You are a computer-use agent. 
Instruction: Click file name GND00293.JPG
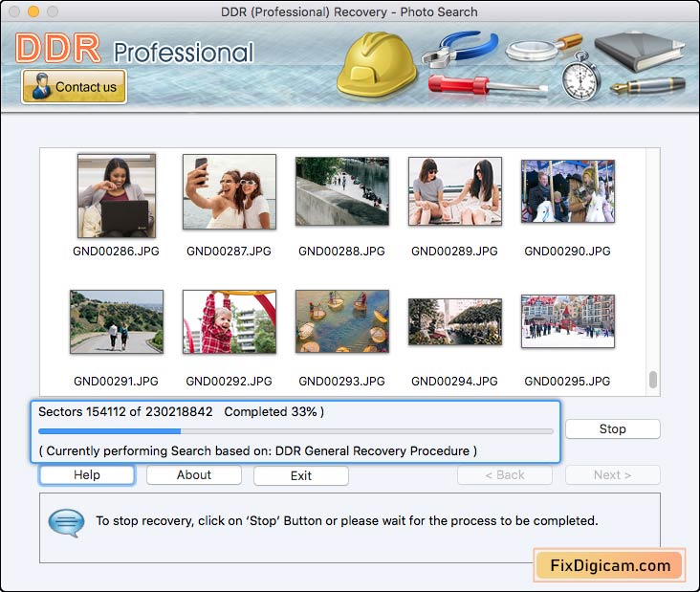tap(341, 382)
